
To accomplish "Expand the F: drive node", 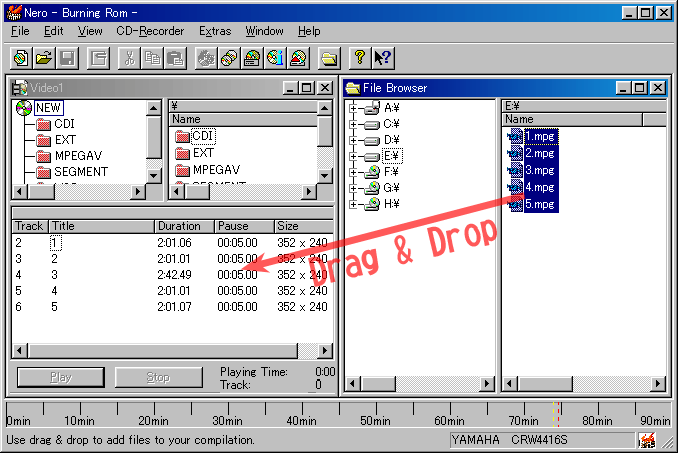I will pos(353,172).
